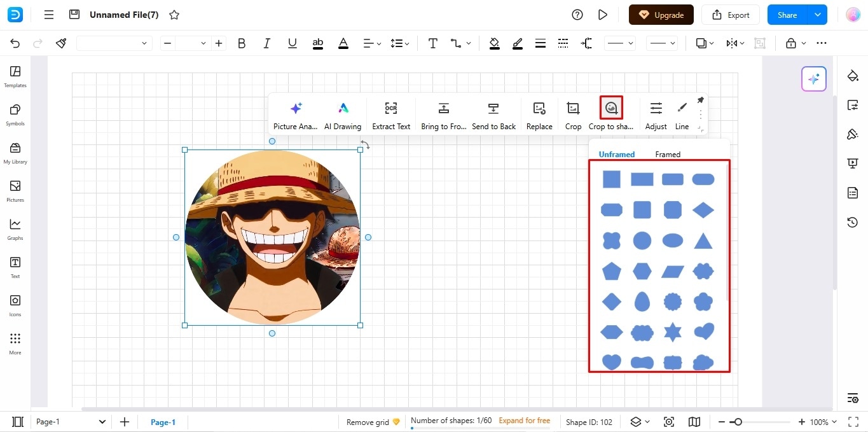Open the AI assistant sparkle button
The width and height of the screenshot is (868, 432).
pos(813,79)
